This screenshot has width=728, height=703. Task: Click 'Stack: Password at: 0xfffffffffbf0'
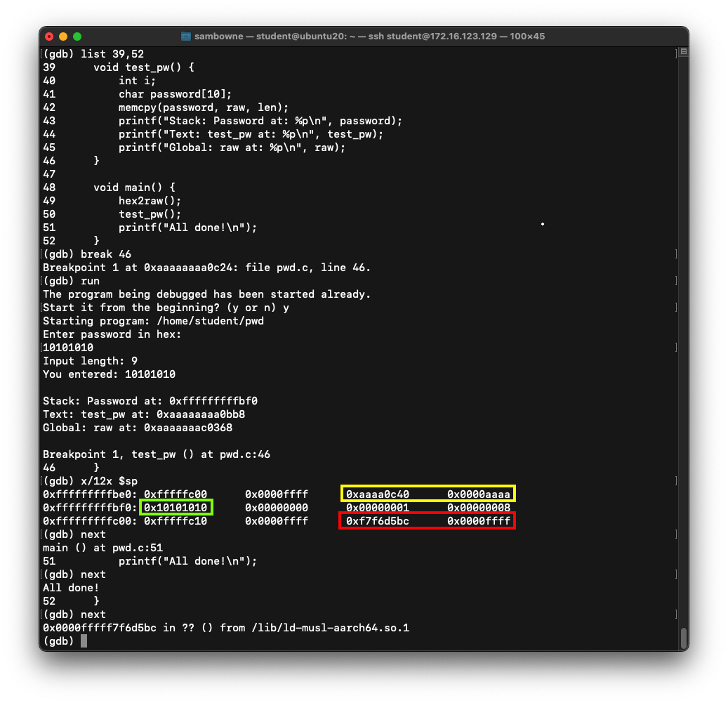[x=150, y=401]
